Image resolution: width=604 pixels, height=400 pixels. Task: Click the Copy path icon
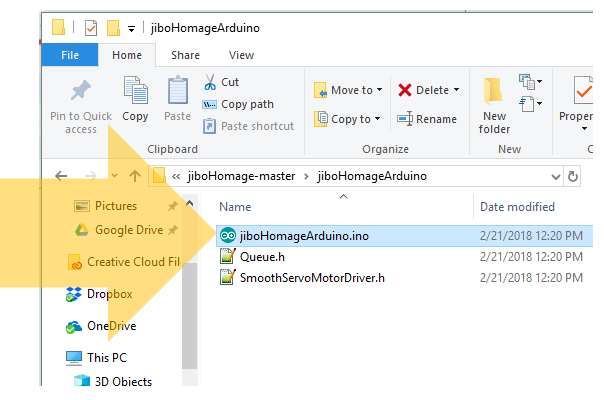(x=211, y=104)
